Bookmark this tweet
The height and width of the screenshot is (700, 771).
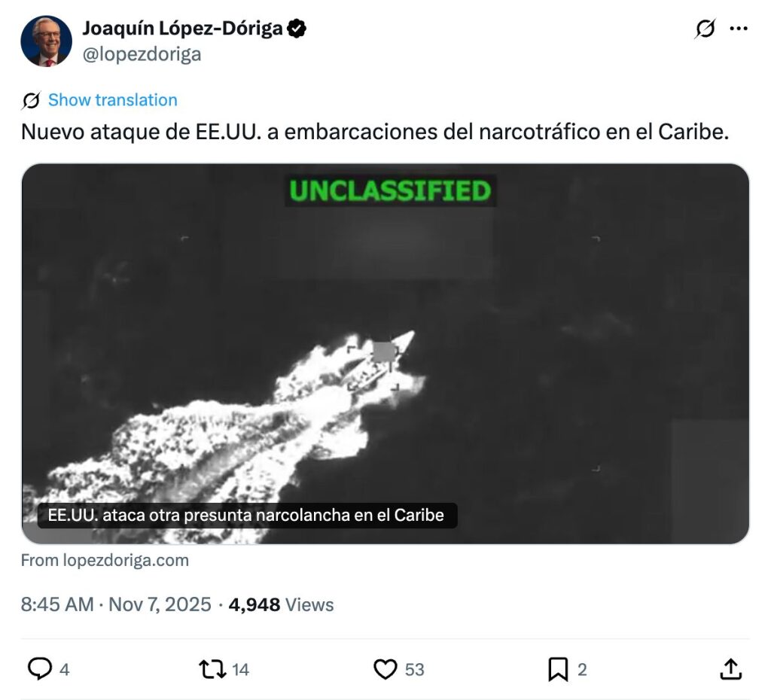(558, 670)
